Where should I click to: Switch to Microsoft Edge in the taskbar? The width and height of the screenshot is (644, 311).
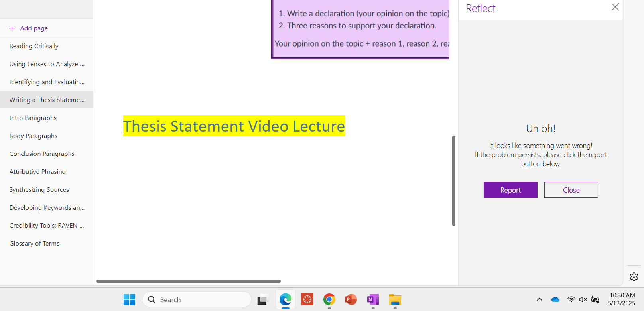(x=286, y=299)
